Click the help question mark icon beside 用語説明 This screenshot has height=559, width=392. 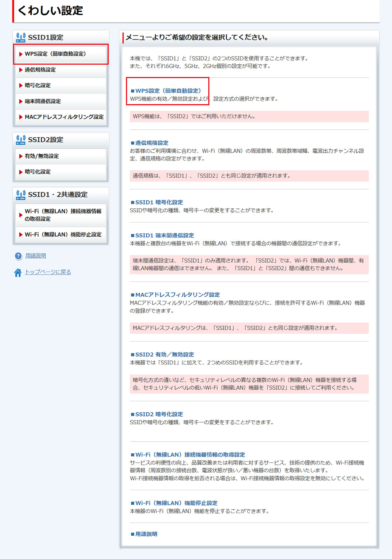(x=18, y=256)
